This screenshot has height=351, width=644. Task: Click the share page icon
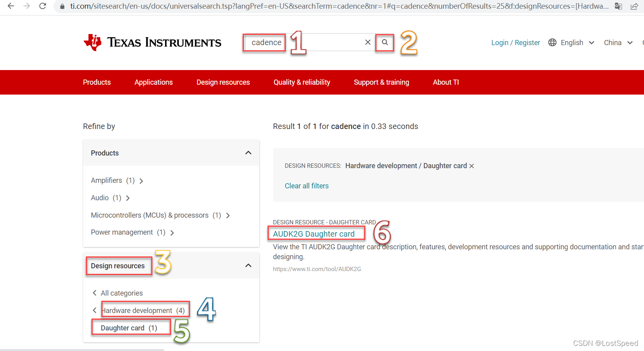tap(634, 6)
